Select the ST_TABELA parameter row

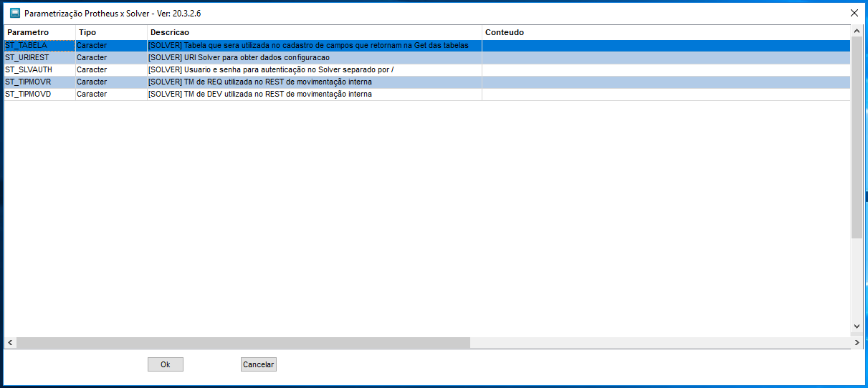tap(427, 45)
